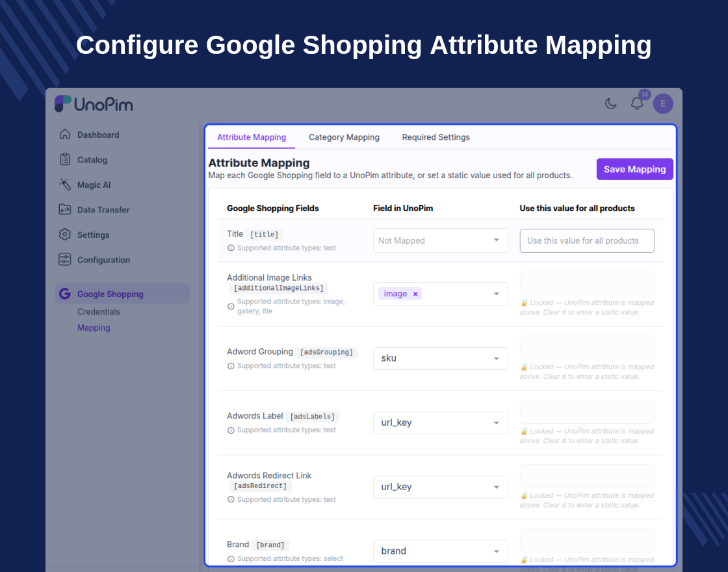
Task: Open the notifications bell
Action: [x=636, y=103]
